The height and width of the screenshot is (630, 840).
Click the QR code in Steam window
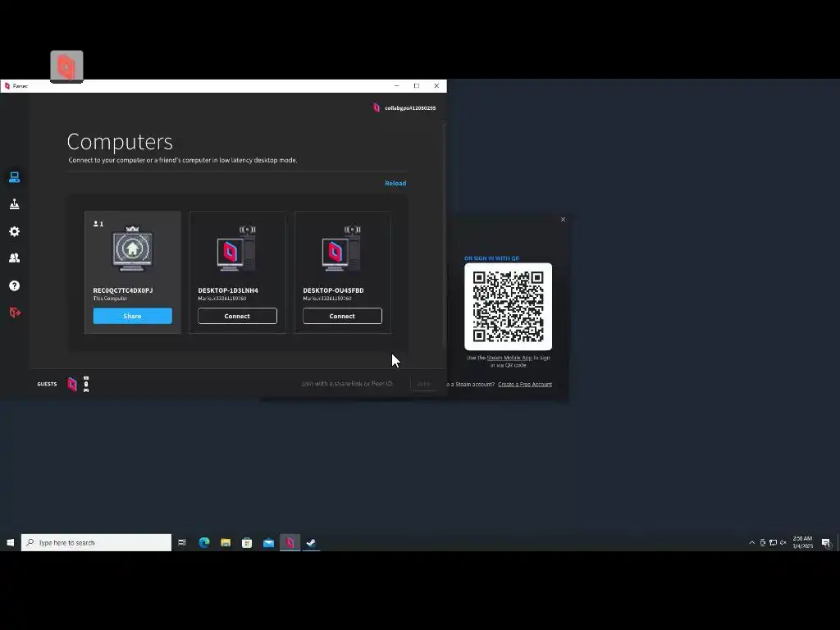[x=508, y=307]
